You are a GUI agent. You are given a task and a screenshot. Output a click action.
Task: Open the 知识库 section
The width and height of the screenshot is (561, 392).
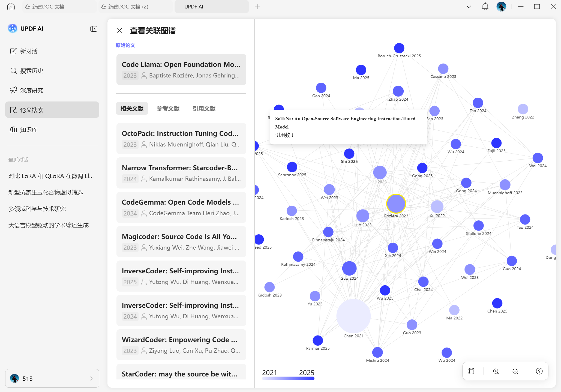coord(28,130)
